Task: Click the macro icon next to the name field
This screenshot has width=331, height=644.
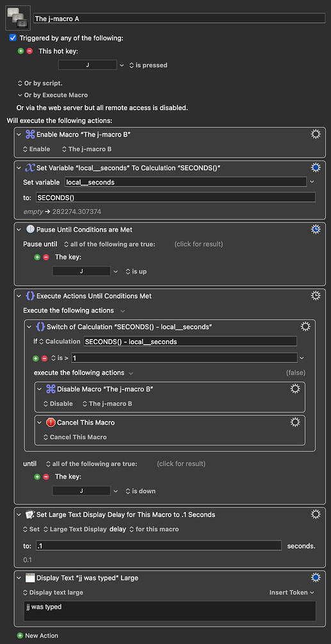Action: pyautogui.click(x=18, y=18)
